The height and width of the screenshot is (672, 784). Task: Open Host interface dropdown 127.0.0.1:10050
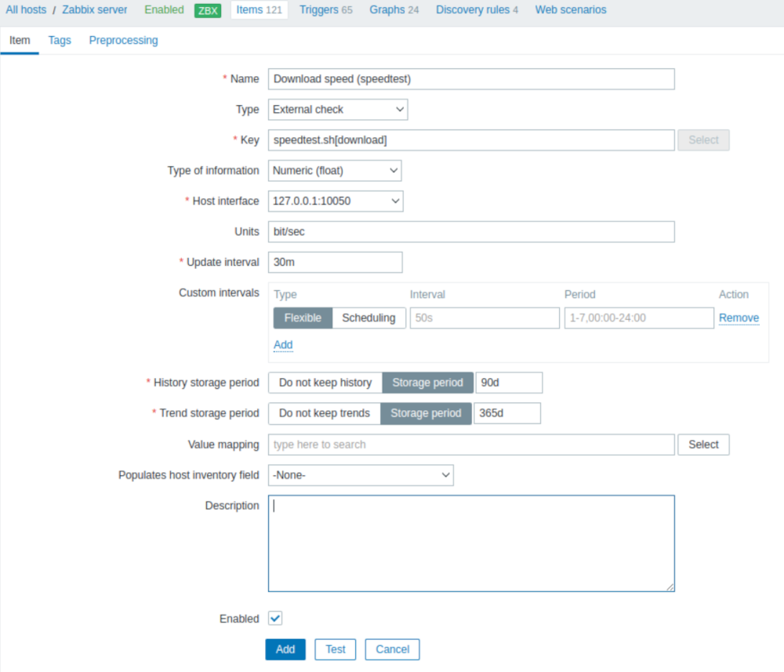(336, 201)
